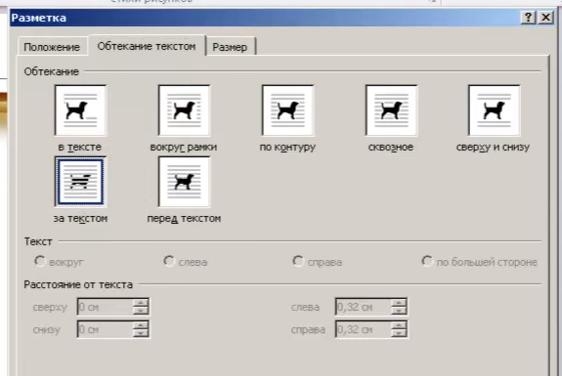The width and height of the screenshot is (562, 376).
Task: Click the help question mark button
Action: (528, 17)
